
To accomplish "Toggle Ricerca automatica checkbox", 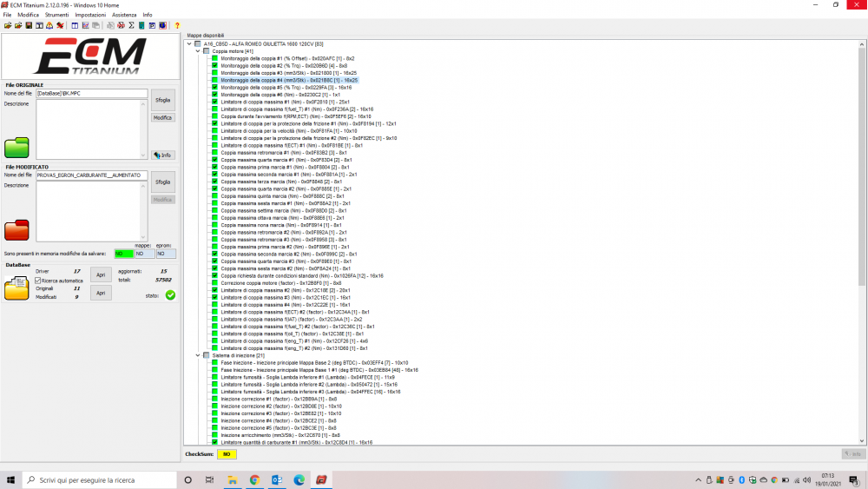I will [38, 281].
